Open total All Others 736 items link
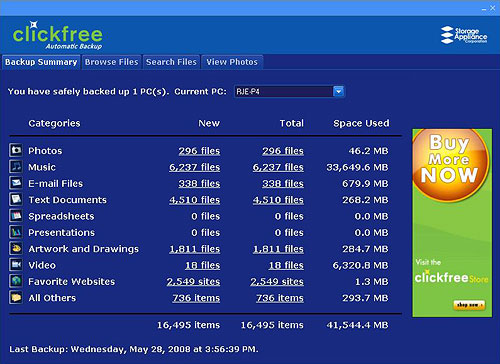Image resolution: width=500 pixels, height=364 pixels. pos(280,298)
